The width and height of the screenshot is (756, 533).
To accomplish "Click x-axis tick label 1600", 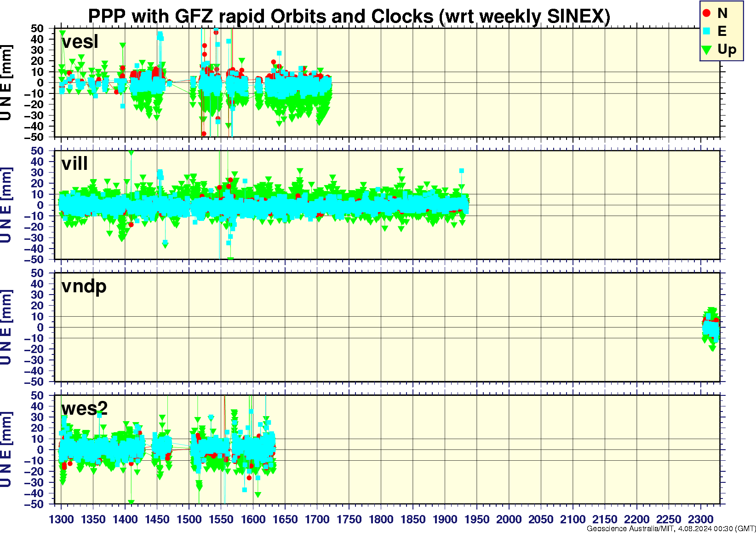I will [x=253, y=519].
